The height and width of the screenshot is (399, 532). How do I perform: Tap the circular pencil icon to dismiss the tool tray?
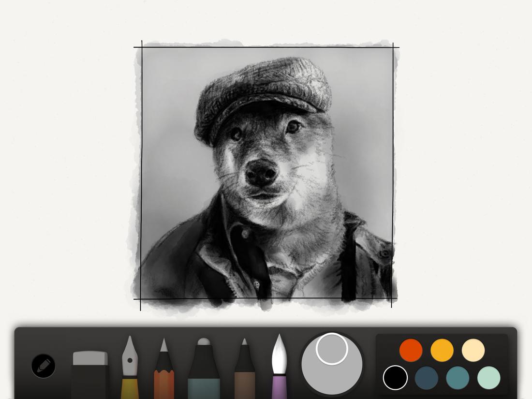(43, 366)
